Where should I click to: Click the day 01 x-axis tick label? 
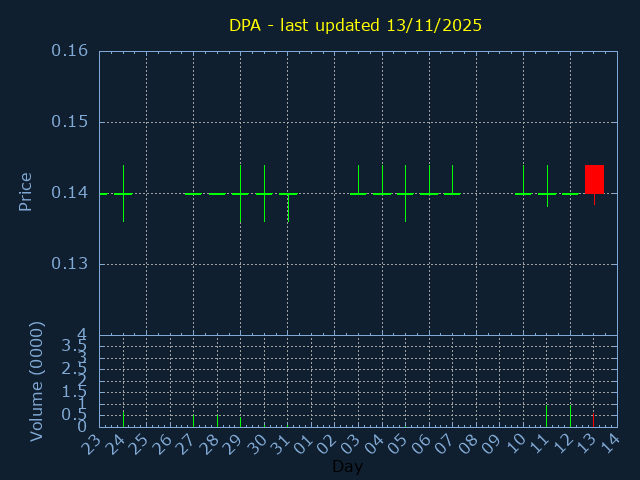304,445
